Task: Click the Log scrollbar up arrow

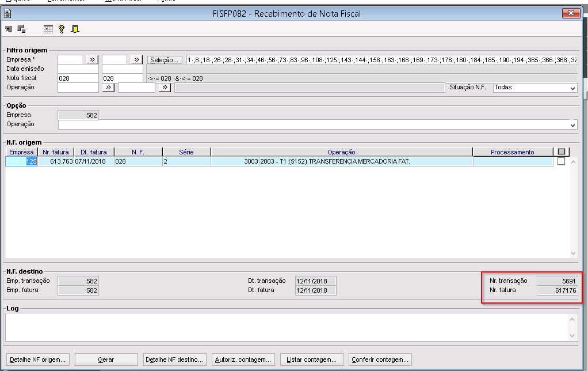Action: [572, 319]
